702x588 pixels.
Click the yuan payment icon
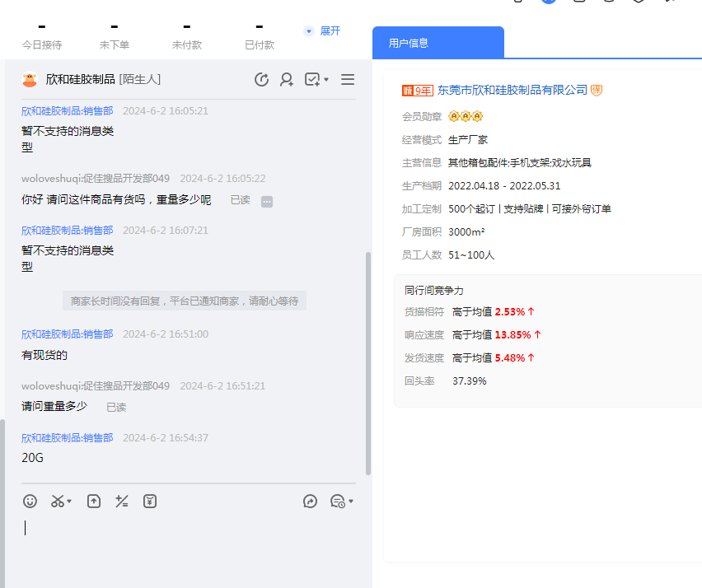click(149, 501)
